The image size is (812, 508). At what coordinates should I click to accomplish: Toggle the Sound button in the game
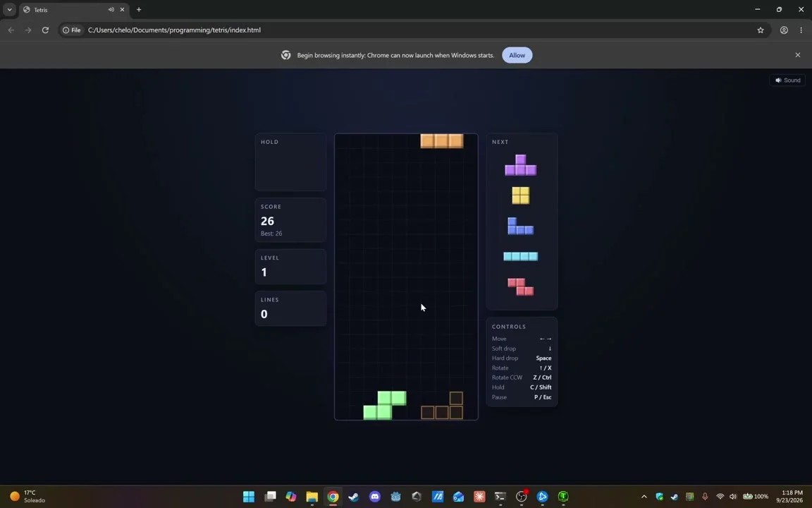787,80
